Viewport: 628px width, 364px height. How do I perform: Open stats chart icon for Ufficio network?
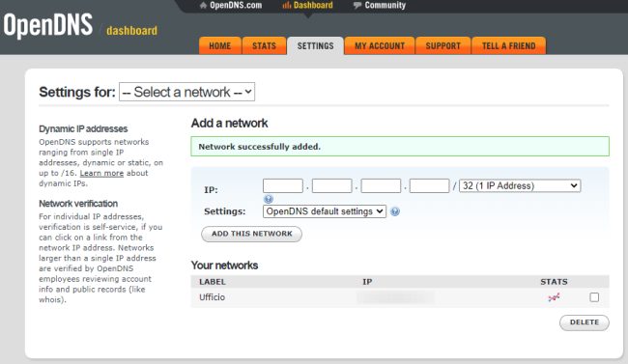click(554, 297)
